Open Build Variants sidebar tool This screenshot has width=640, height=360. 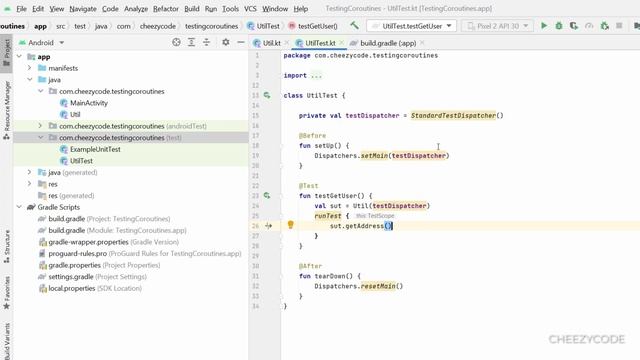pos(6,341)
